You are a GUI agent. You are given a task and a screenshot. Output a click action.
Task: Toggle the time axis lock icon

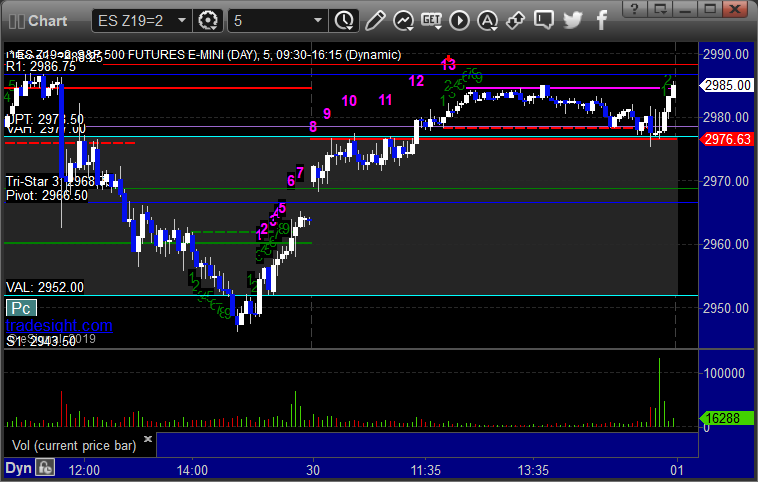tap(46, 468)
